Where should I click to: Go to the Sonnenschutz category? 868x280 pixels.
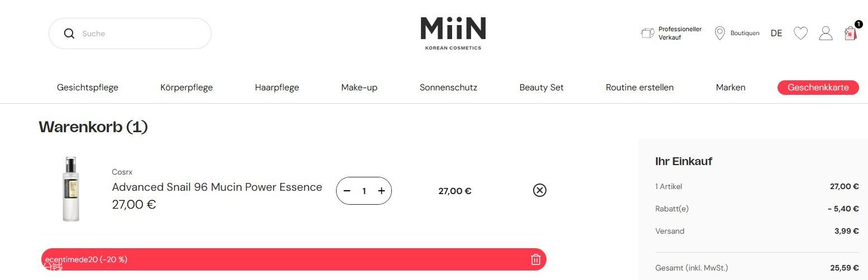pyautogui.click(x=448, y=88)
